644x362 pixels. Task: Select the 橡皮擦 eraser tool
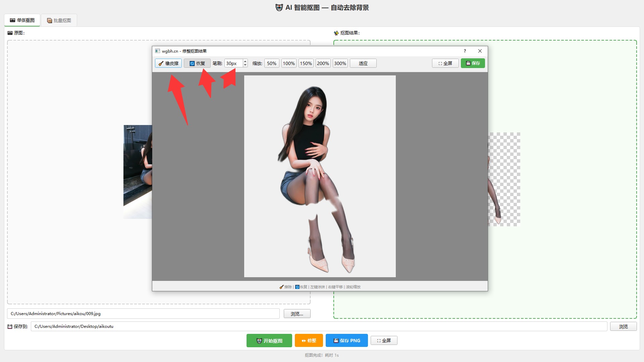(168, 63)
